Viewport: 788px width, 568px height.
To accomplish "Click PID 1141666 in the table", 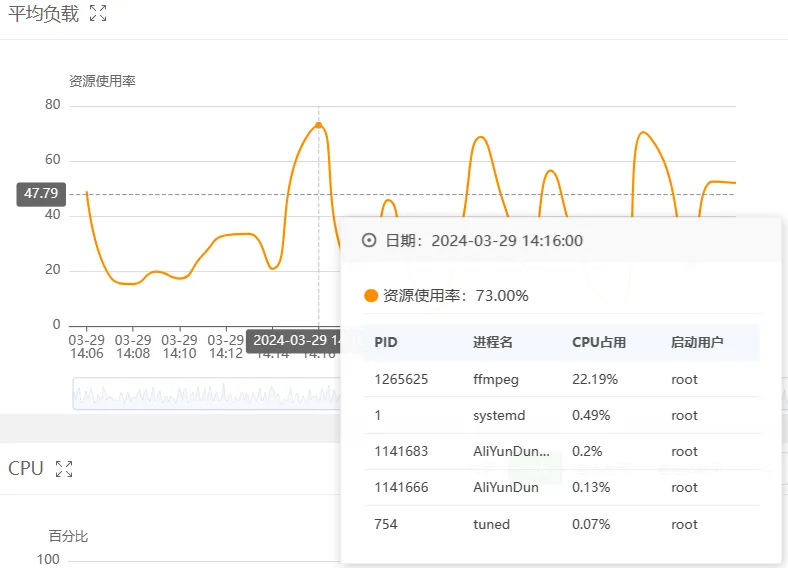I will (401, 487).
